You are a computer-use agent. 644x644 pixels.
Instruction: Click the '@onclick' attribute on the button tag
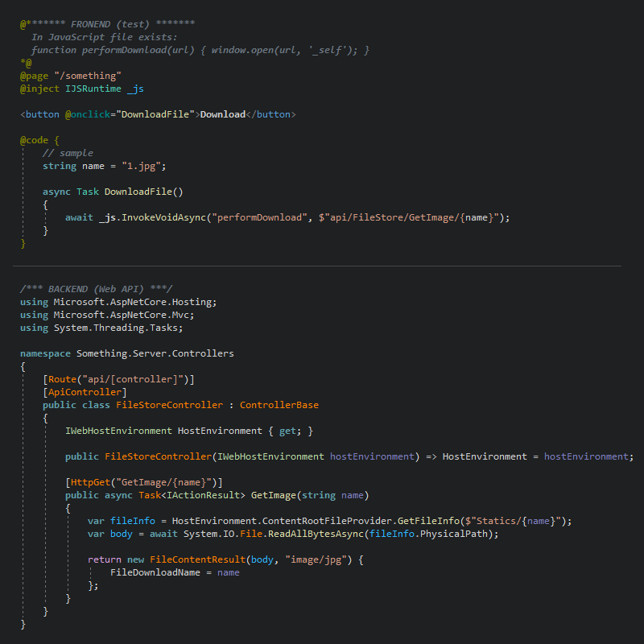point(88,114)
